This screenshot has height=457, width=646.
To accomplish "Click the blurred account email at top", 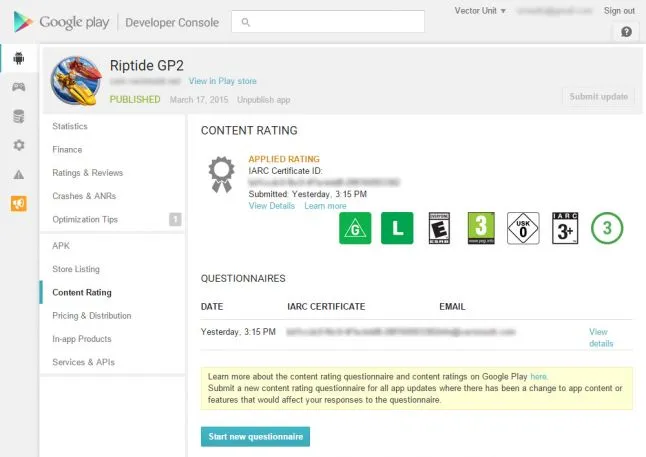I will point(555,11).
